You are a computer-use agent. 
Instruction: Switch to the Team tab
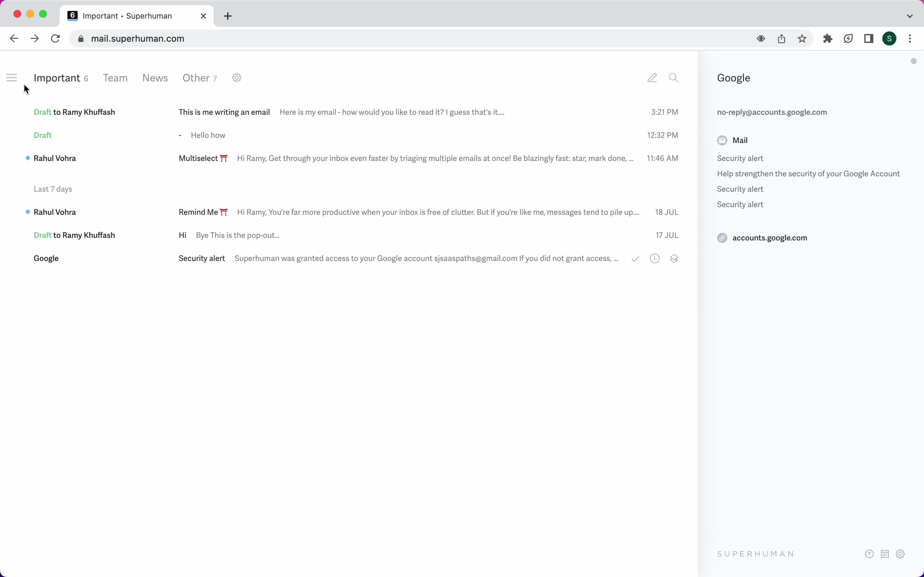[115, 78]
